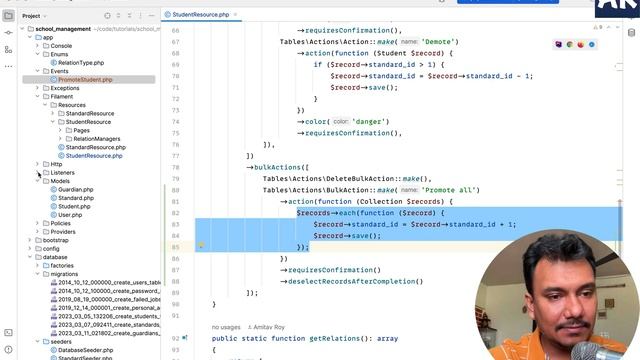This screenshot has height=360, width=640.
Task: Click error stripe mark near line 81
Action: [620, 201]
